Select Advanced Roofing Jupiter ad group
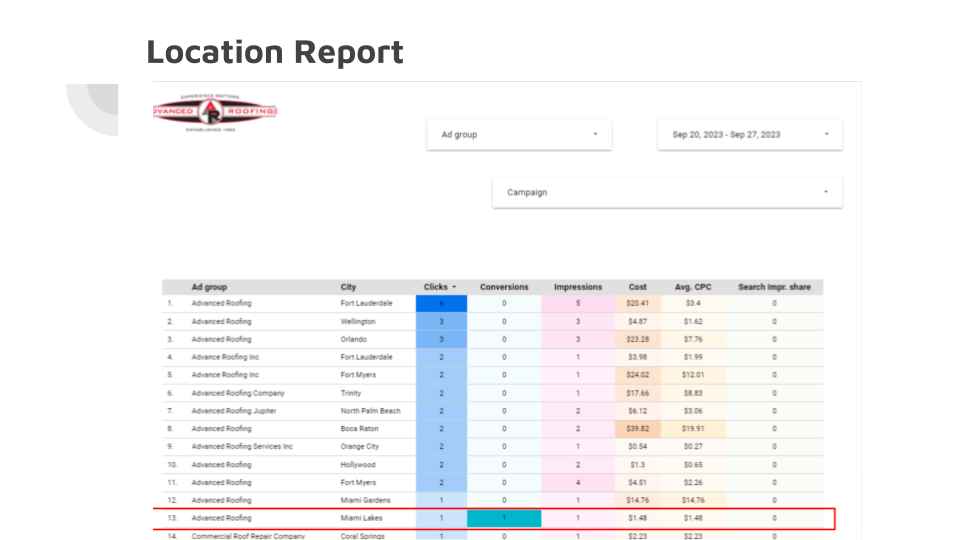960x540 pixels. pos(234,411)
